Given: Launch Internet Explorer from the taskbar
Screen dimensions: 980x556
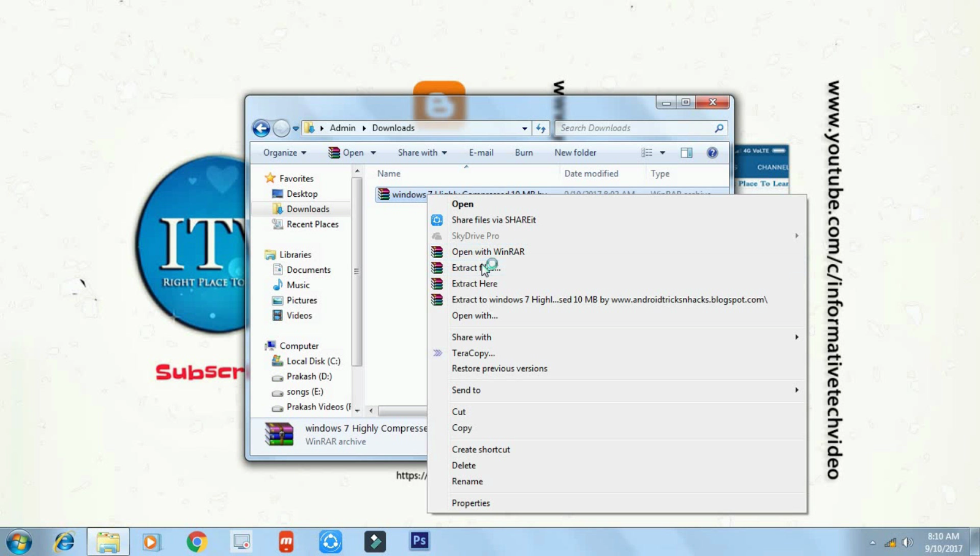Looking at the screenshot, I should [x=64, y=542].
